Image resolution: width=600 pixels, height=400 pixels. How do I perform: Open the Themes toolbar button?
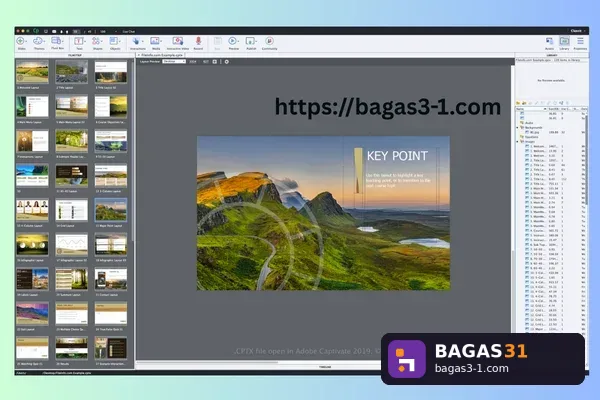(38, 41)
